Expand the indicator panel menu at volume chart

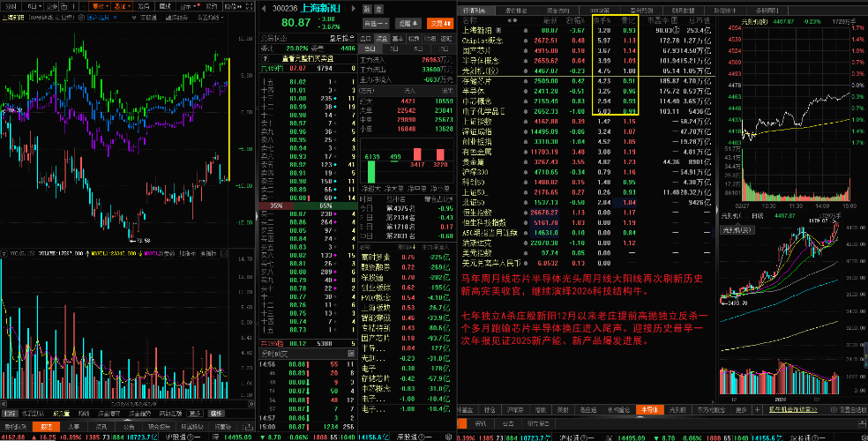(x=4, y=253)
